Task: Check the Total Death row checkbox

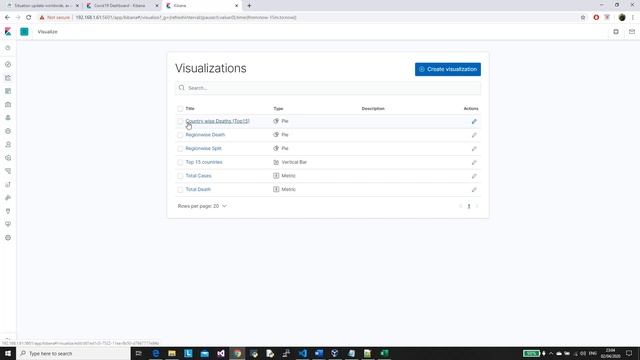Action: click(180, 189)
